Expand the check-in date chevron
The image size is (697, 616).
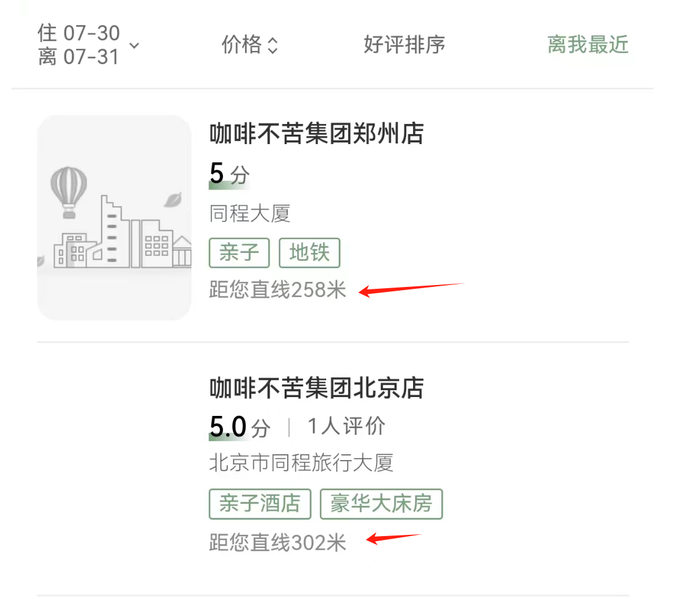[134, 45]
